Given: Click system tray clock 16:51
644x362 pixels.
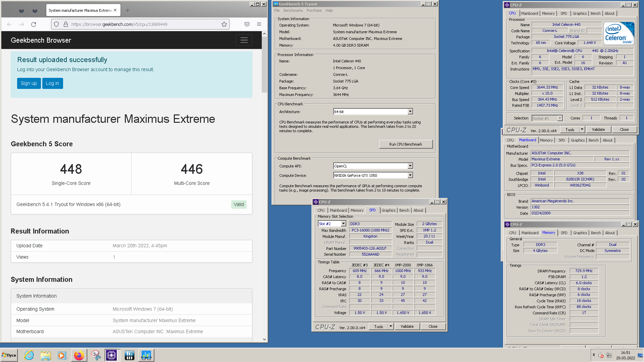Looking at the screenshot, I should [626, 353].
